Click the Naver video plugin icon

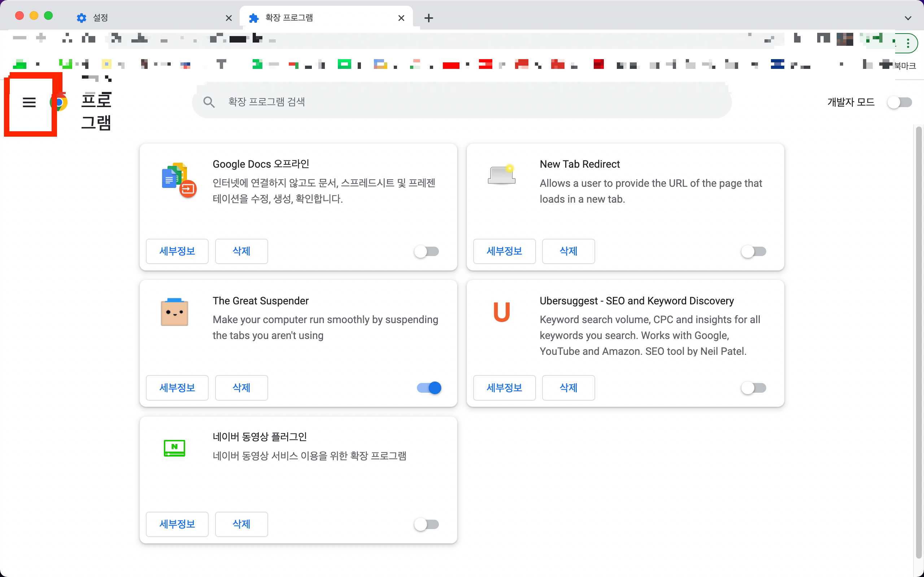pyautogui.click(x=174, y=448)
